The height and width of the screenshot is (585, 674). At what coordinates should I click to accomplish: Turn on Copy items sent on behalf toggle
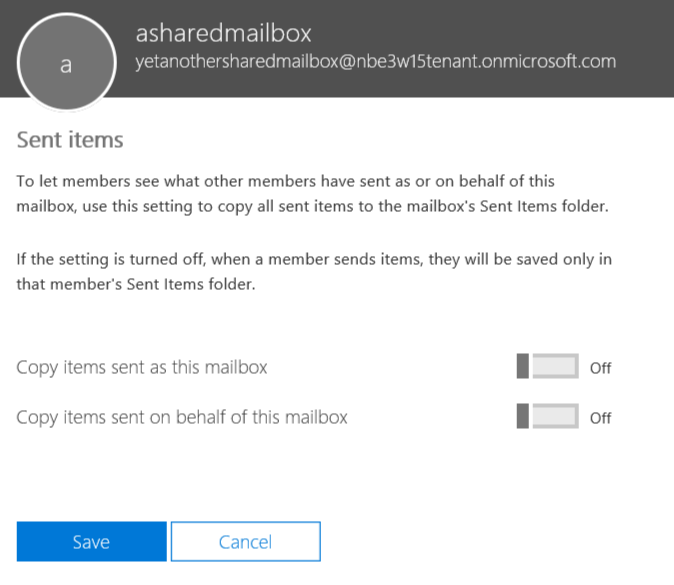click(x=547, y=416)
